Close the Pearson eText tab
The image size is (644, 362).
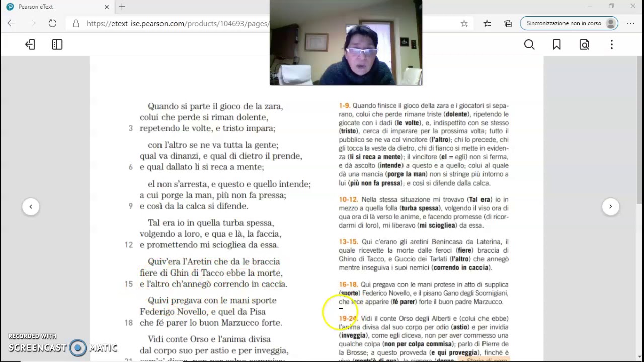point(107,7)
